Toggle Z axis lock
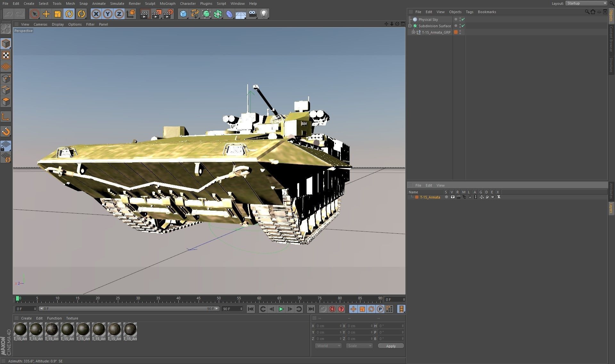This screenshot has height=364, width=615. pyautogui.click(x=119, y=14)
